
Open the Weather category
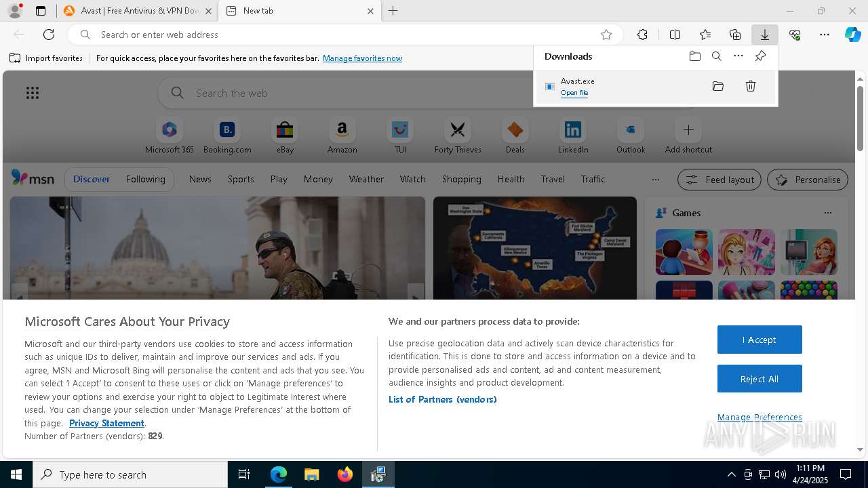[x=366, y=179]
